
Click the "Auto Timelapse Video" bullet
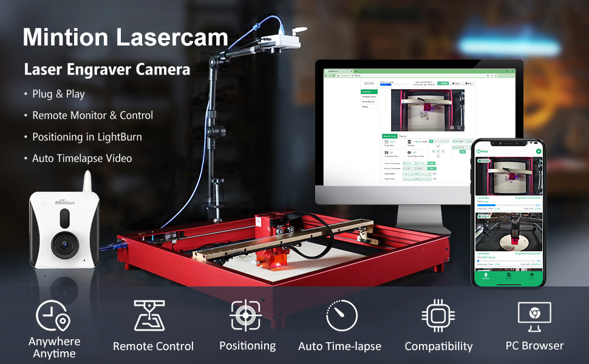(82, 158)
